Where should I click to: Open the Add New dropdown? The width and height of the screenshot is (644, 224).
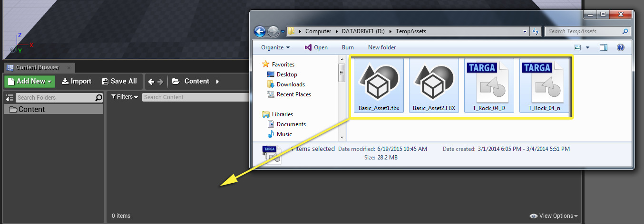(x=29, y=81)
